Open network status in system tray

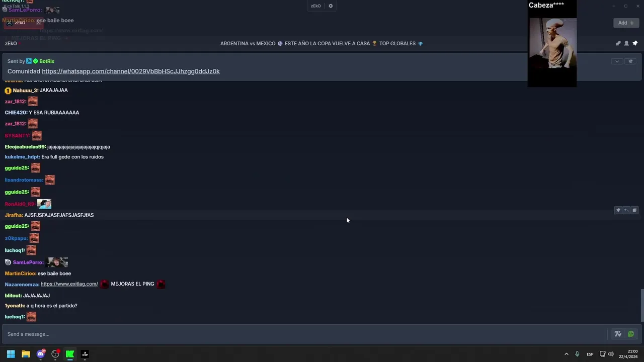602,354
